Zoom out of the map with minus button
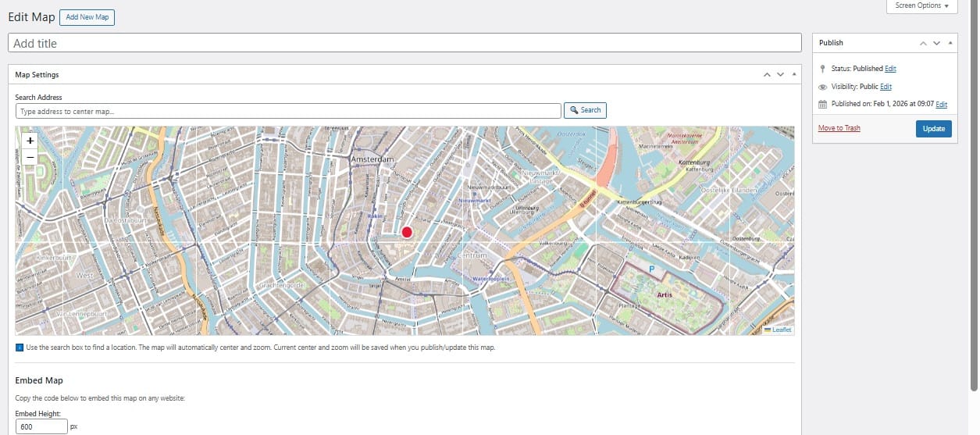This screenshot has width=980, height=435. click(30, 158)
